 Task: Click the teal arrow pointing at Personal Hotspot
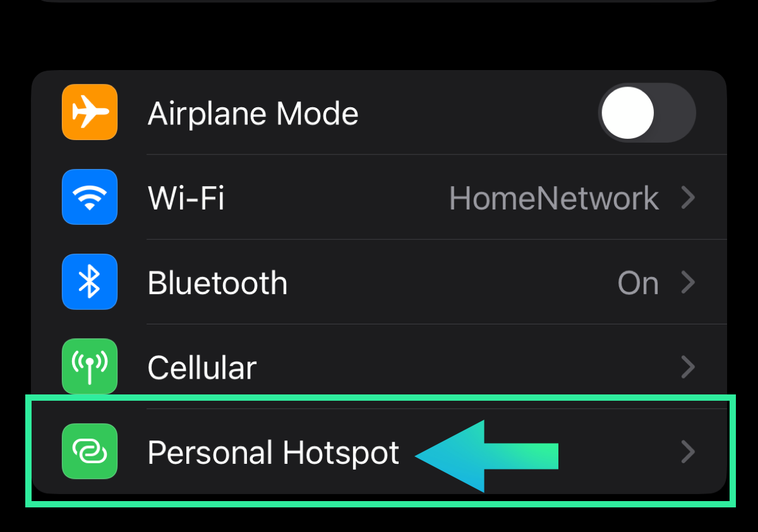(x=487, y=456)
